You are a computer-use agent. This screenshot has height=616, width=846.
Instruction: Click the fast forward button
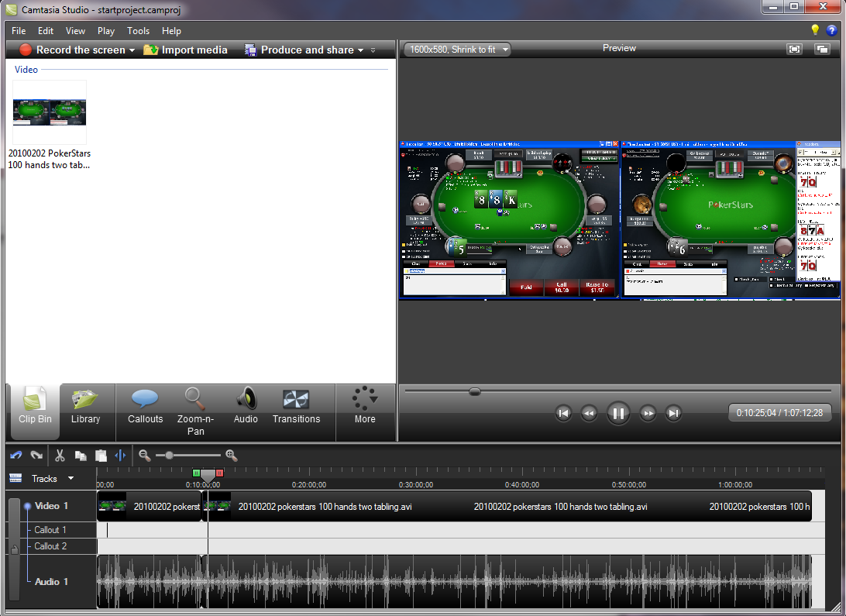(648, 414)
